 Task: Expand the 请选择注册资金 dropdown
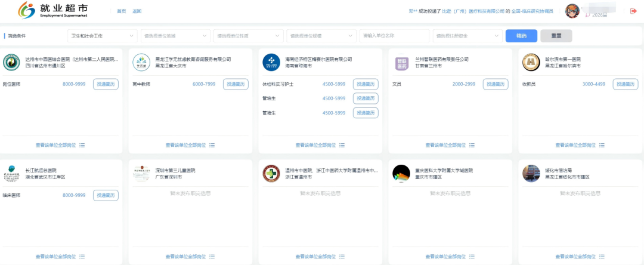click(x=467, y=36)
